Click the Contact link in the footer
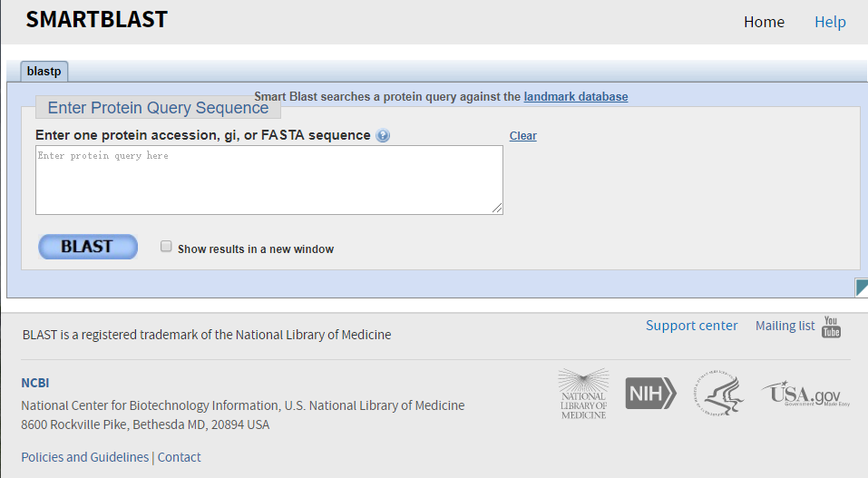Viewport: 868px width, 478px height. [180, 457]
